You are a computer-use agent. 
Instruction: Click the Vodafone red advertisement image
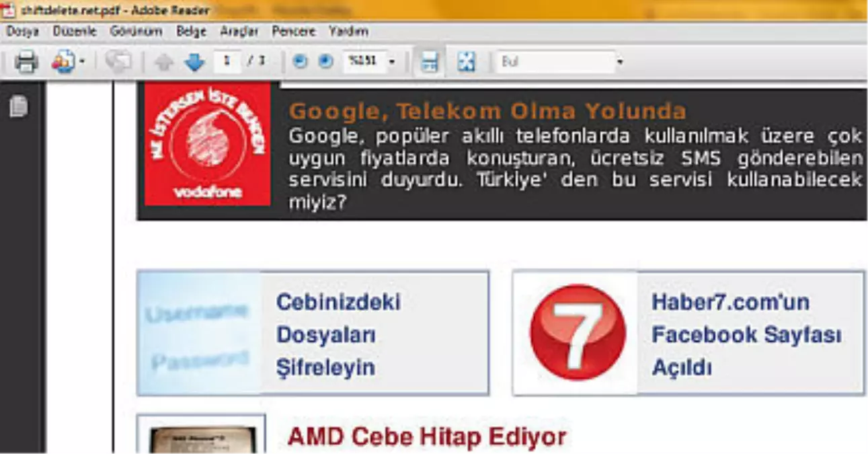(x=207, y=144)
